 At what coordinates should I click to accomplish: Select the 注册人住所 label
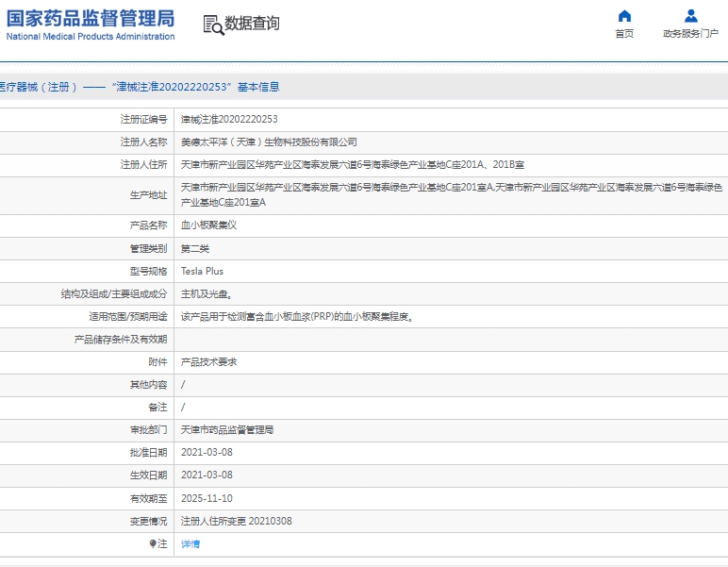pyautogui.click(x=144, y=165)
